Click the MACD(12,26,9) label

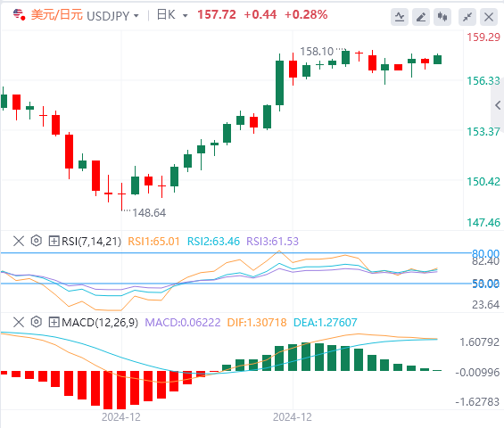100,322
